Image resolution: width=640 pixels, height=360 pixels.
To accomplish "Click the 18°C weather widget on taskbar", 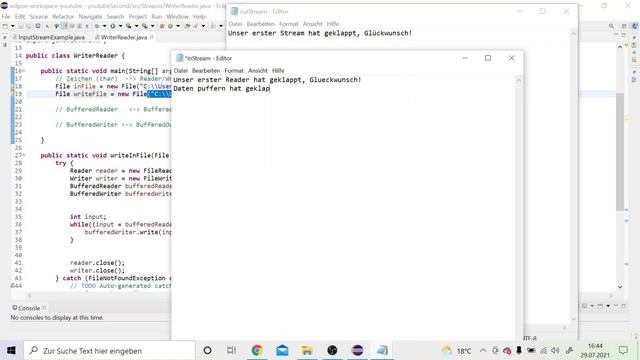I will (456, 350).
